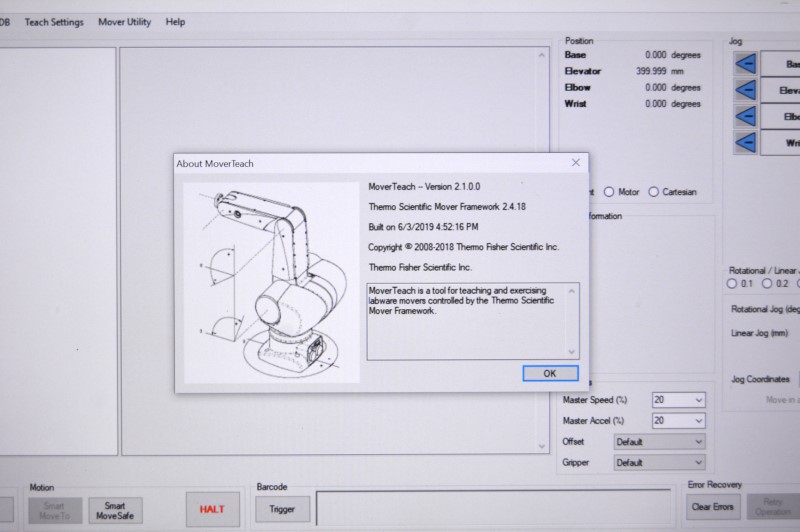Click the Elevator position value 399.999 mm

coord(659,71)
